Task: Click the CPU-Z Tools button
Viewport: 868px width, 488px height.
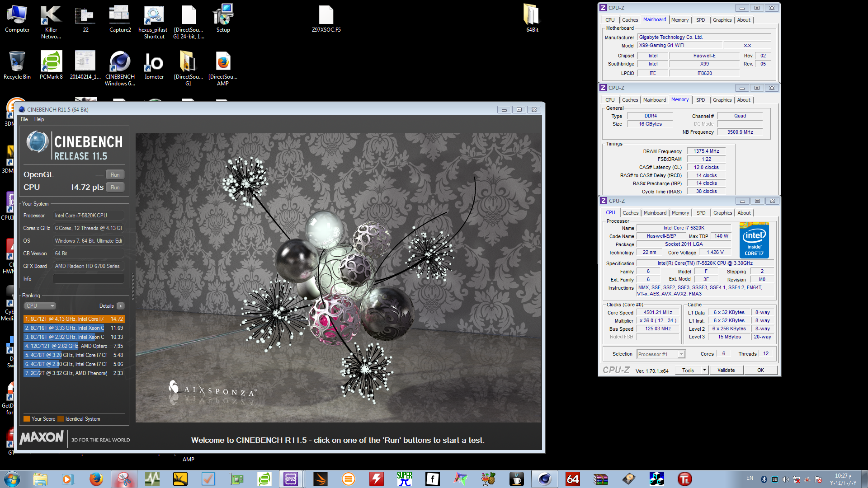Action: 688,370
